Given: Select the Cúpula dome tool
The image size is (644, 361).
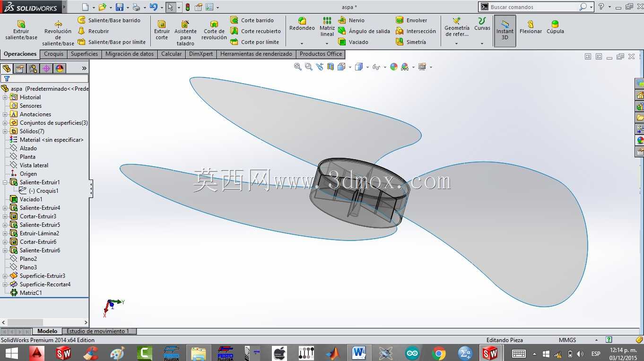Looking at the screenshot, I should coord(555,27).
